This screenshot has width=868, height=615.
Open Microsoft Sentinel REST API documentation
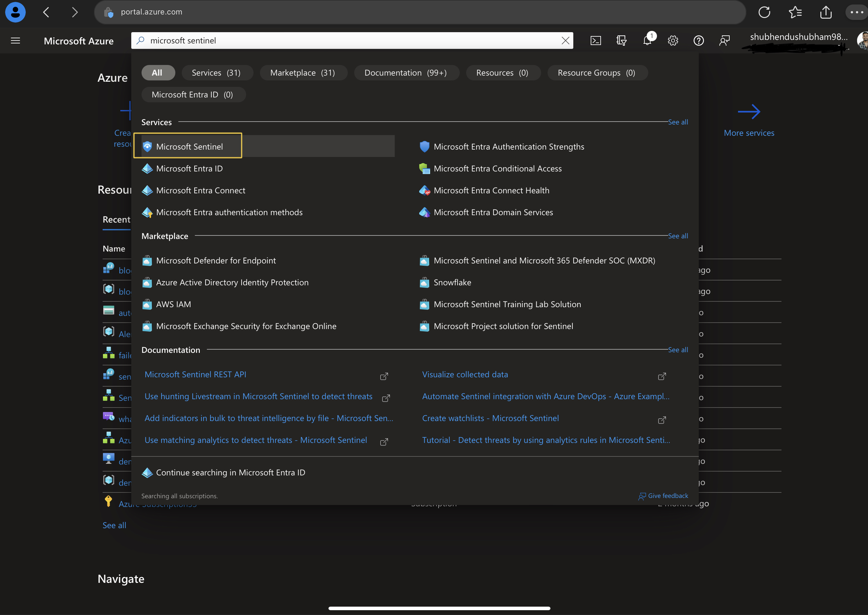(x=195, y=374)
